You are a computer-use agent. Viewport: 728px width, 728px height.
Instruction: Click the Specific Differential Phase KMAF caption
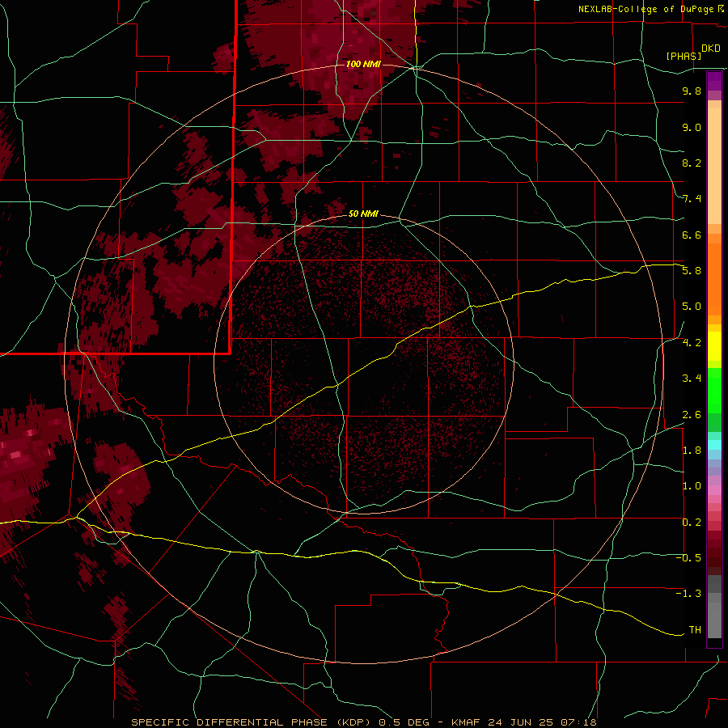(x=363, y=722)
